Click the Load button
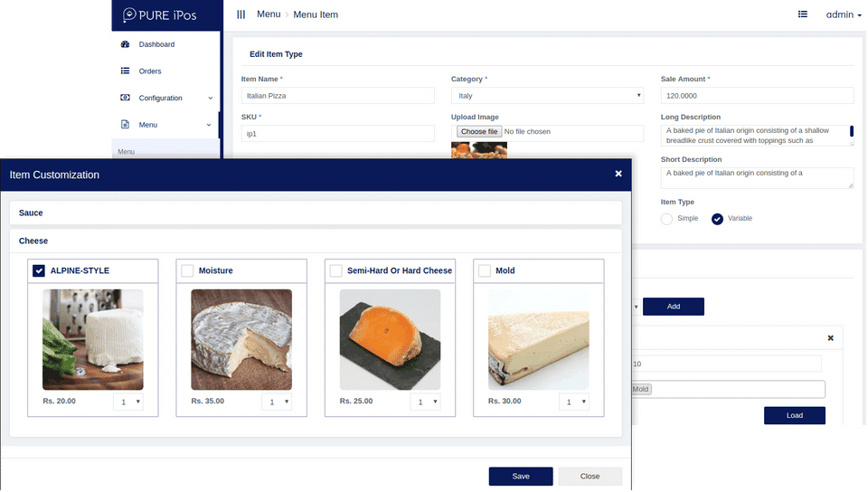This screenshot has height=492, width=868. [795, 416]
